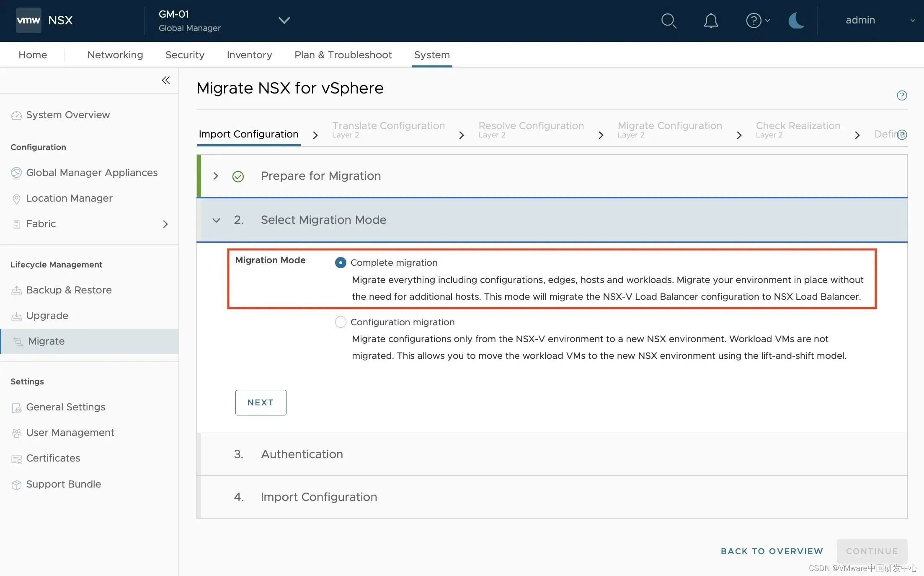Click the 3. Authentication section header
Viewport: 924px width, 576px height.
pos(552,454)
